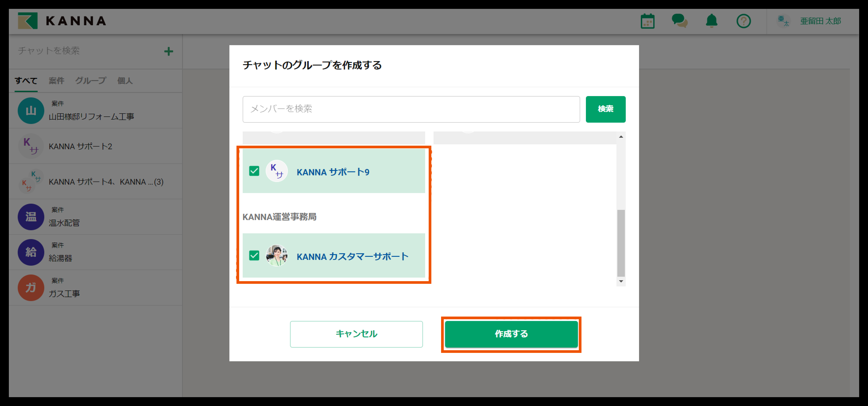Open chat ガス工事

(95, 288)
